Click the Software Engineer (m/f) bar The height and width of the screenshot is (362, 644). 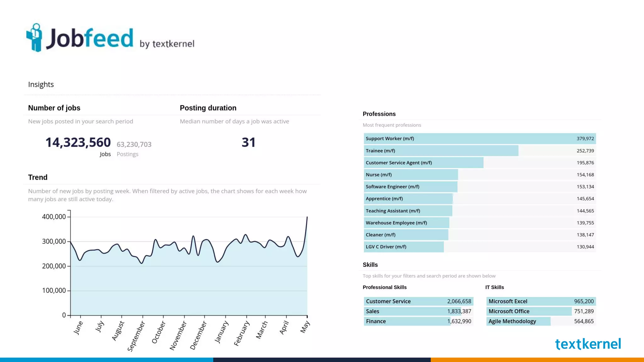click(410, 187)
